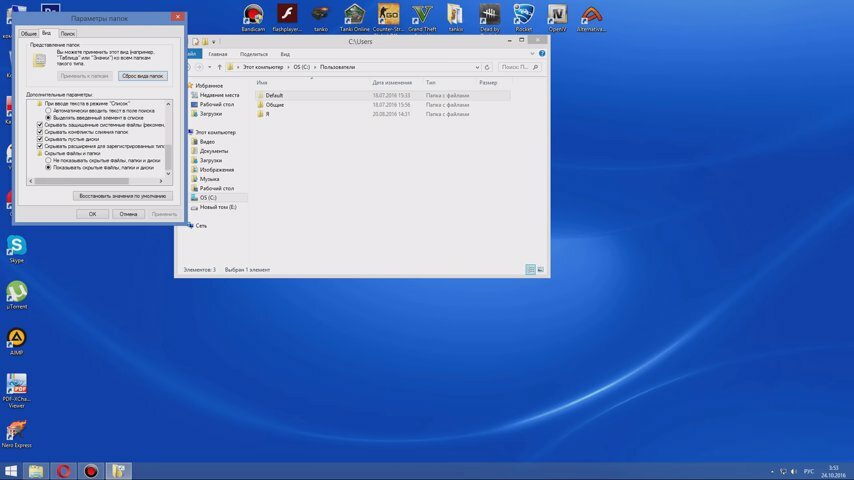
Task: Open Bandicam recorder from the taskbar
Action: click(x=90, y=471)
